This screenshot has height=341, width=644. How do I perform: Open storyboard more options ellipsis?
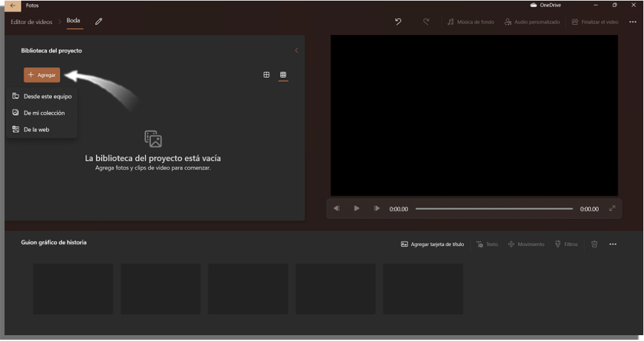613,244
